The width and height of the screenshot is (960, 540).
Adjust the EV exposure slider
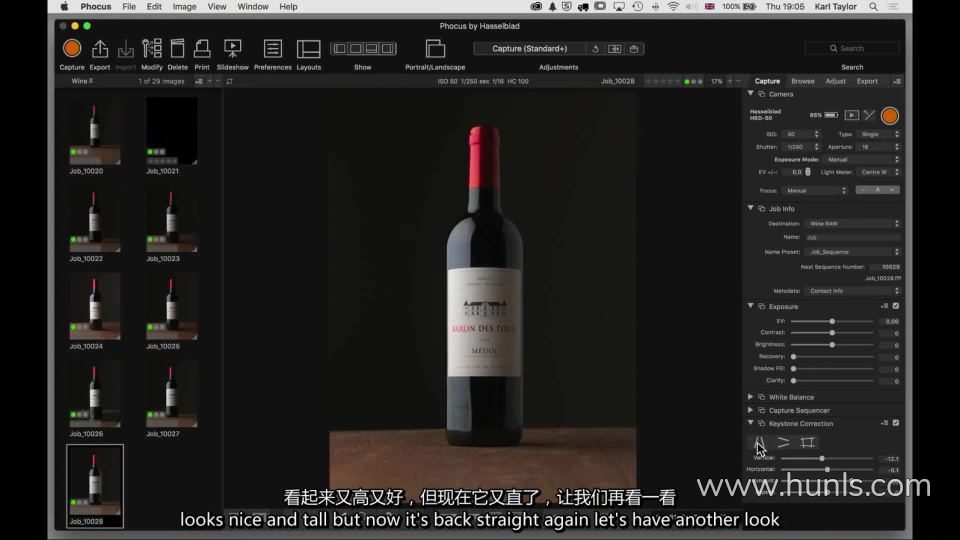tap(832, 321)
